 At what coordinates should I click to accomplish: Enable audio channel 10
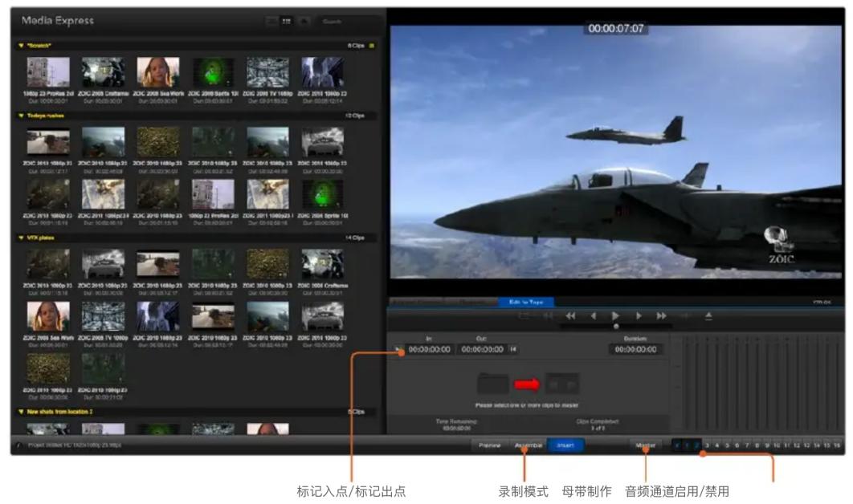777,445
